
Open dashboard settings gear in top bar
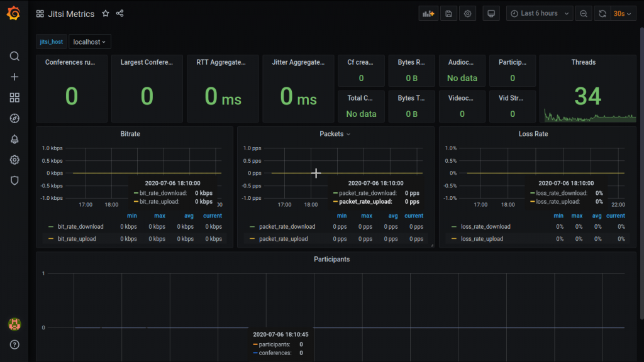[x=467, y=14]
